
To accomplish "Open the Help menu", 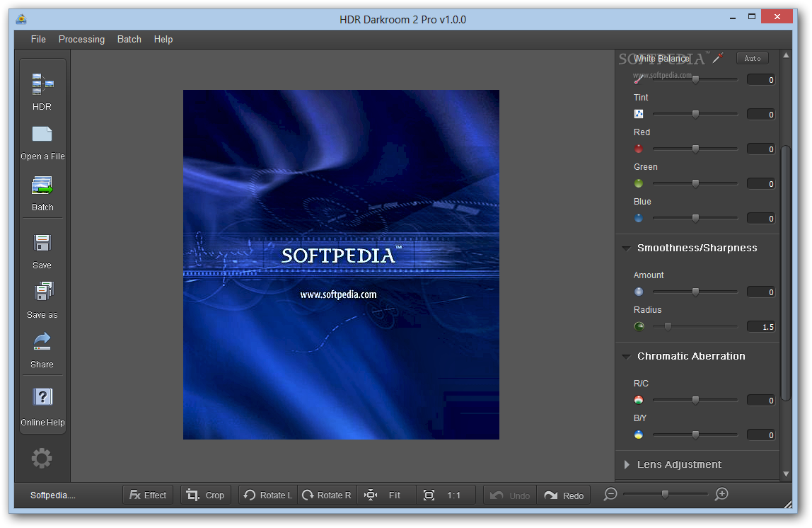I will pos(163,40).
